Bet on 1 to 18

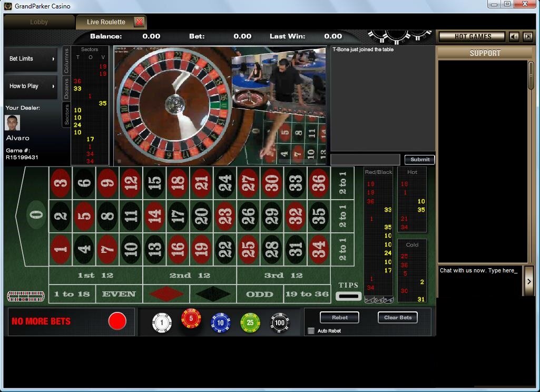point(72,294)
